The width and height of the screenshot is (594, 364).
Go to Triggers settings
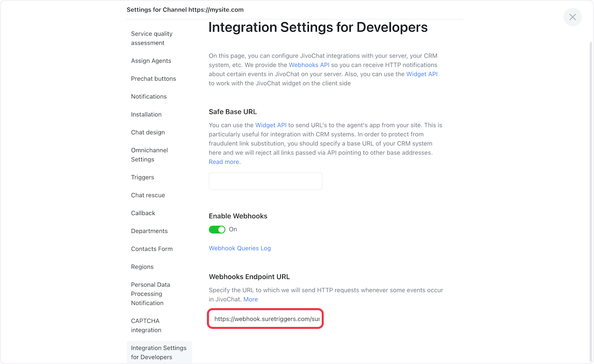143,178
